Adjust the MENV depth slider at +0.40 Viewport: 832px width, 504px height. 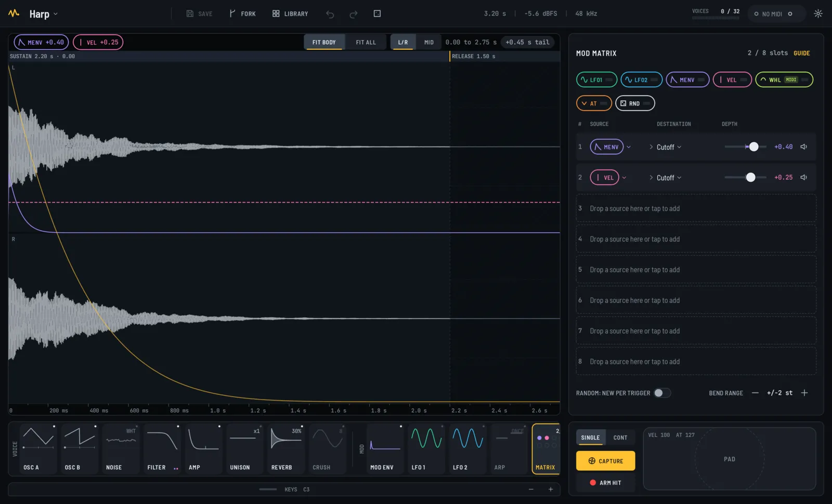[746, 147]
